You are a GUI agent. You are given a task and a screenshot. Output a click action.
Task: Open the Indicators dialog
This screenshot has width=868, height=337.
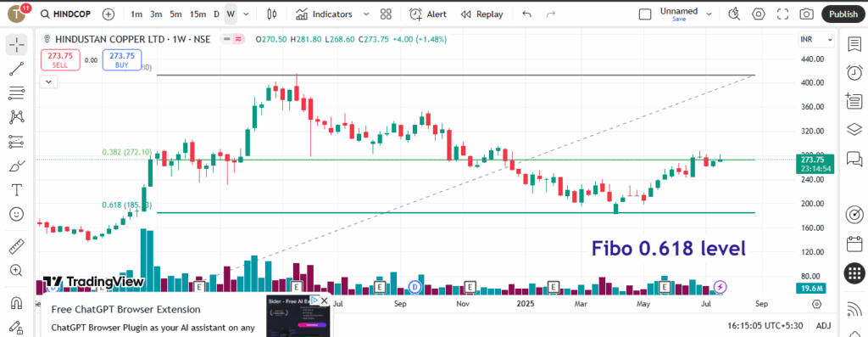click(325, 14)
